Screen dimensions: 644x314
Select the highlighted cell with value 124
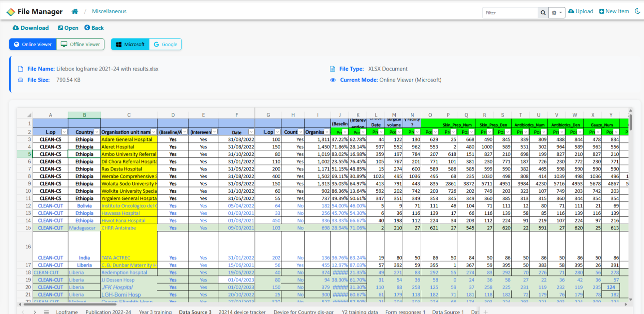pos(611,287)
